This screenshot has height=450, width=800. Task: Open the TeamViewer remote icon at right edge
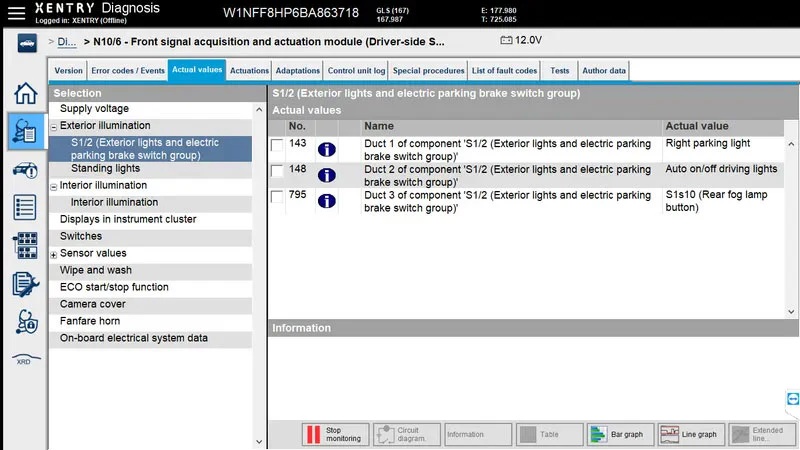[x=792, y=399]
